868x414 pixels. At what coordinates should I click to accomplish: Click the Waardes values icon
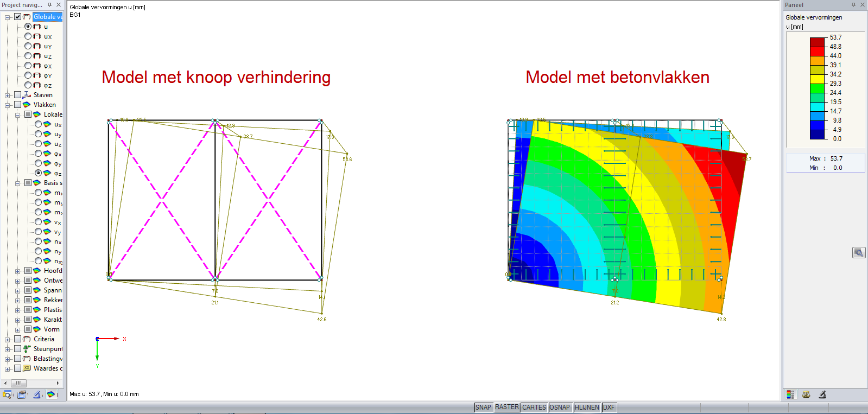tap(27, 368)
